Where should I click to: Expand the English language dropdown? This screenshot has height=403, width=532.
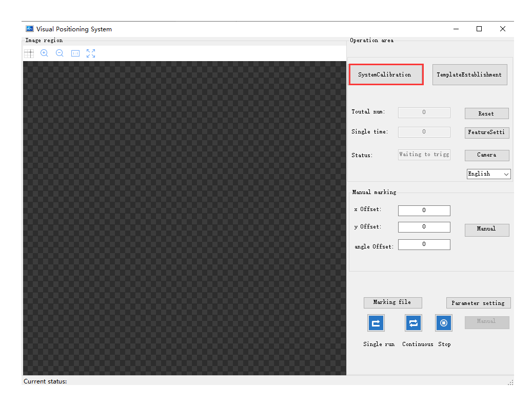click(488, 174)
